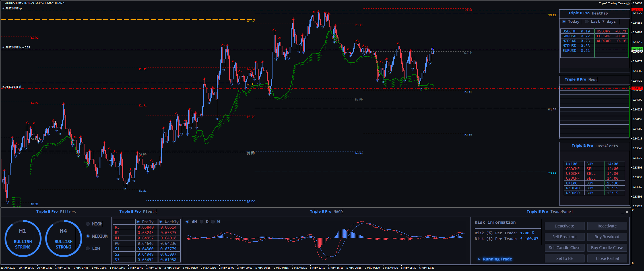Minimize the TradePanel with the underscore icon
The height and width of the screenshot is (271, 644).
click(622, 212)
